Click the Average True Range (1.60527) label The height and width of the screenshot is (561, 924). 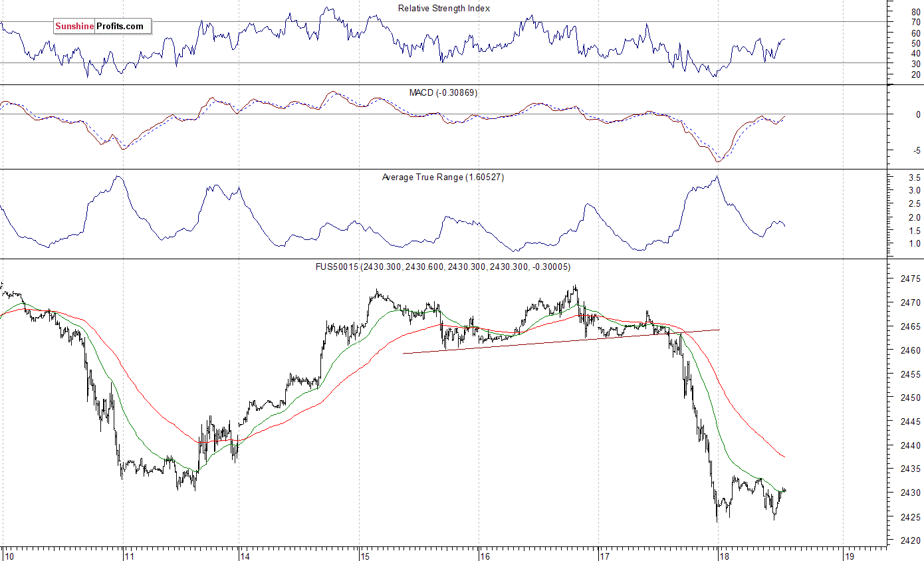443,177
